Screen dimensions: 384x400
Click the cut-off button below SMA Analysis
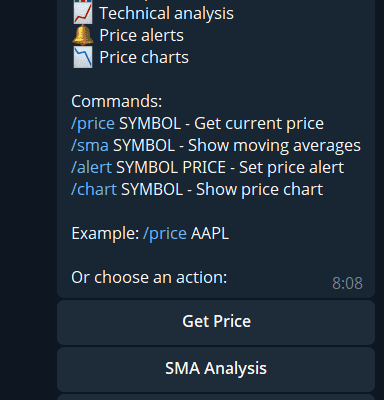point(216,397)
